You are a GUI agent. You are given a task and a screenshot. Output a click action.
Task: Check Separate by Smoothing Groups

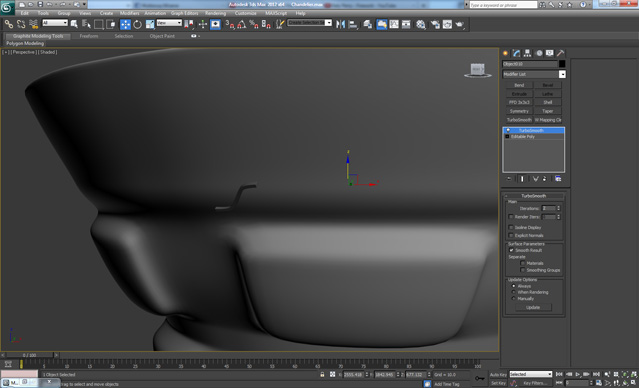click(522, 270)
